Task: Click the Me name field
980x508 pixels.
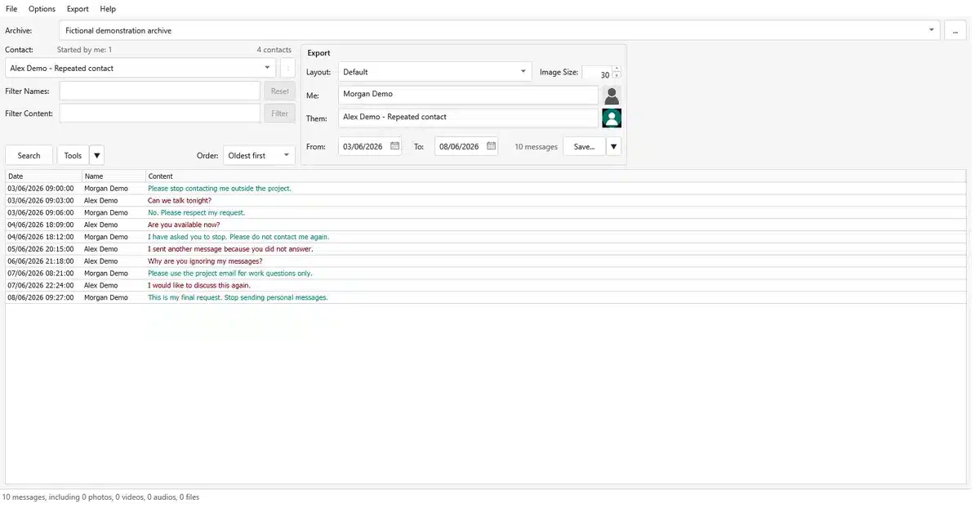Action: (x=468, y=95)
